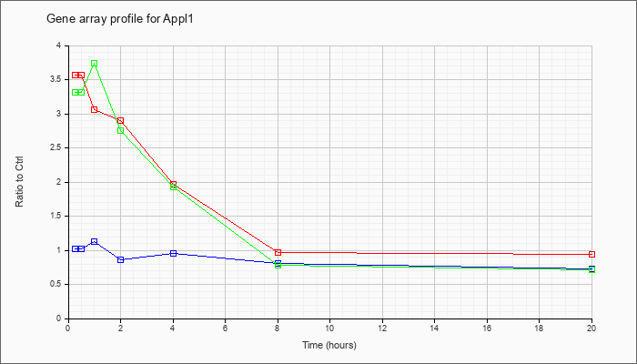
Task: Click the first green marker near 3.3 ratio
Action: 76,92
